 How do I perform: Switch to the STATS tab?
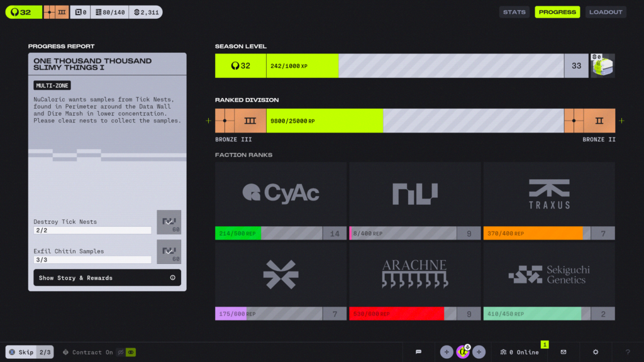[x=514, y=12]
